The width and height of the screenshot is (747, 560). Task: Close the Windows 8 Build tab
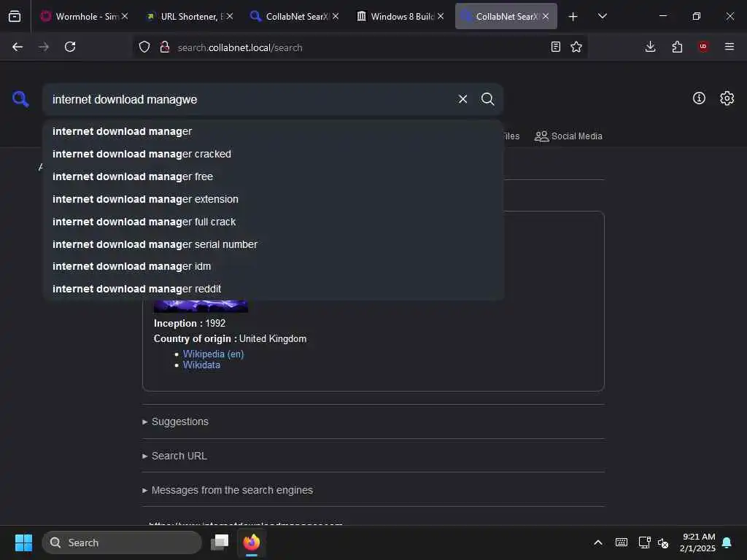click(441, 17)
